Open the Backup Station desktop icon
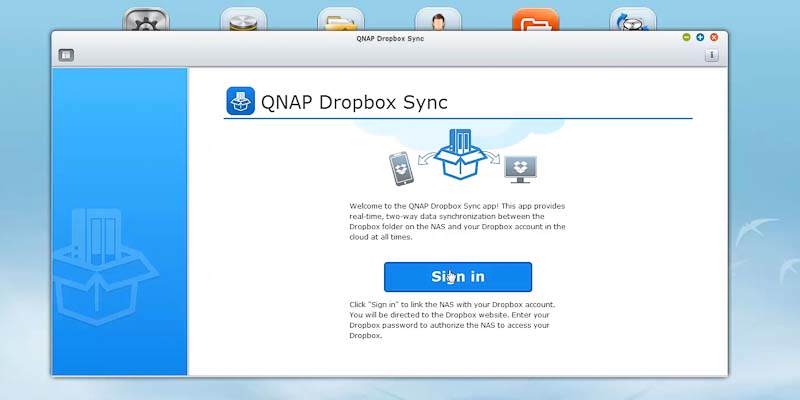The width and height of the screenshot is (800, 400). click(x=633, y=20)
